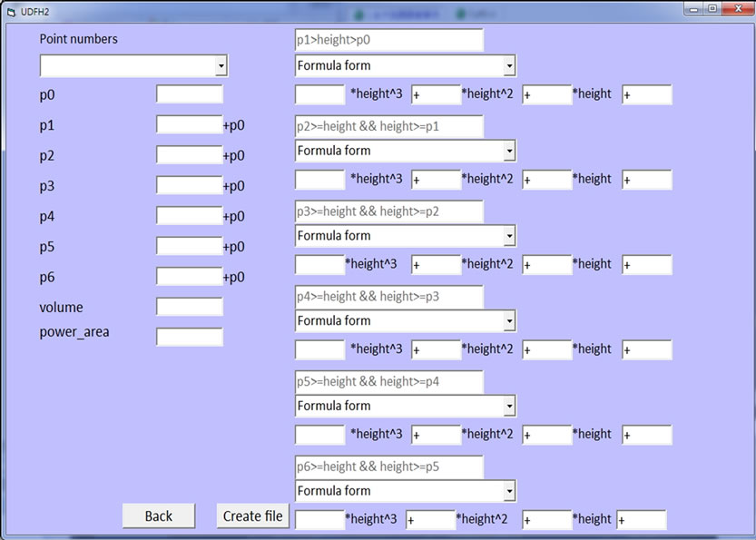Open Formula form dropdown for p2>=height range
Screen dimensions: 756x540
pyautogui.click(x=509, y=151)
